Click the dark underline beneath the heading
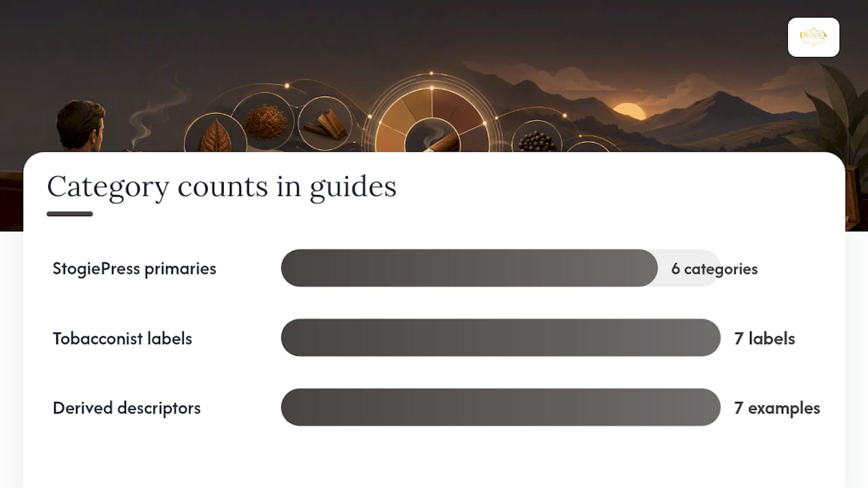Screen dimensions: 868x488 click(70, 214)
